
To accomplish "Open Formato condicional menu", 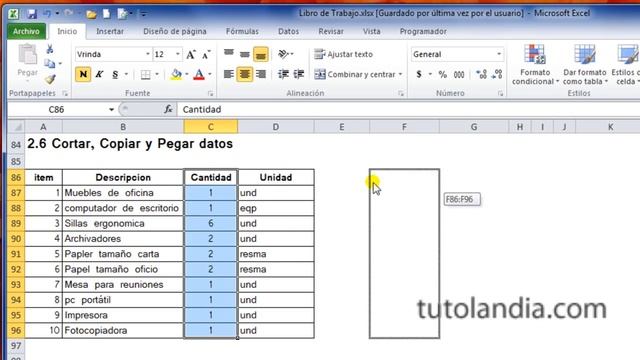I will [535, 65].
